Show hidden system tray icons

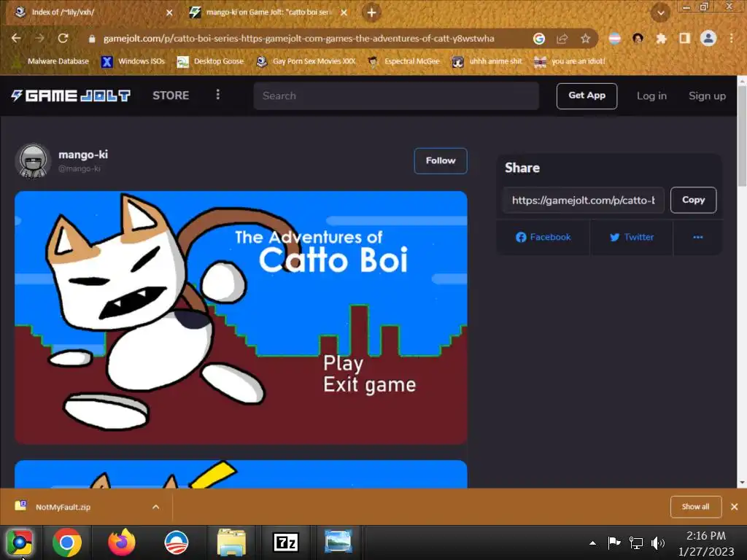[592, 542]
